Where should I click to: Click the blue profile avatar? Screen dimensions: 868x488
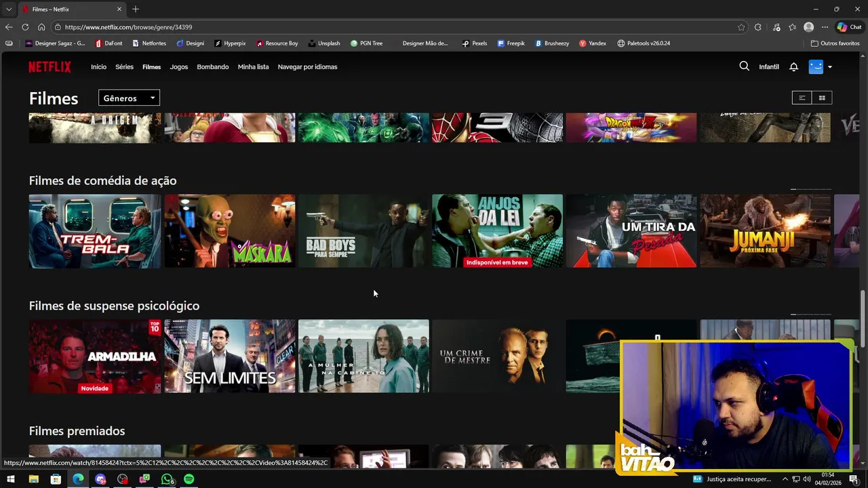click(x=816, y=66)
